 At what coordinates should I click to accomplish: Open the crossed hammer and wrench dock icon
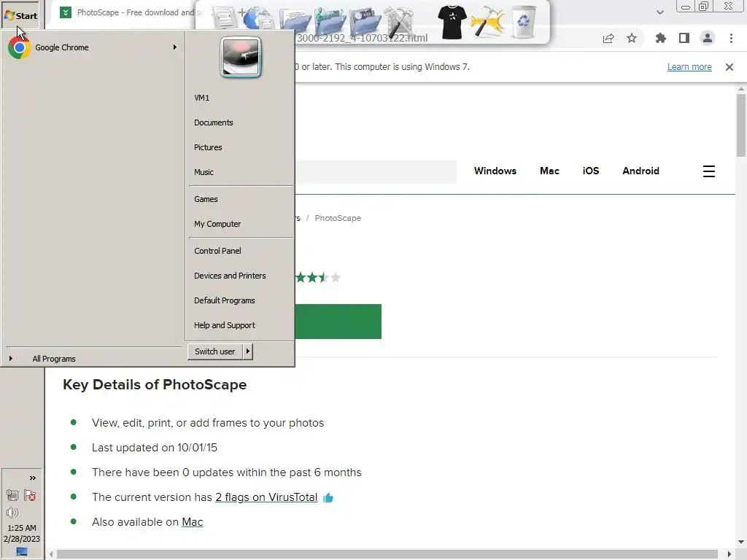click(400, 22)
